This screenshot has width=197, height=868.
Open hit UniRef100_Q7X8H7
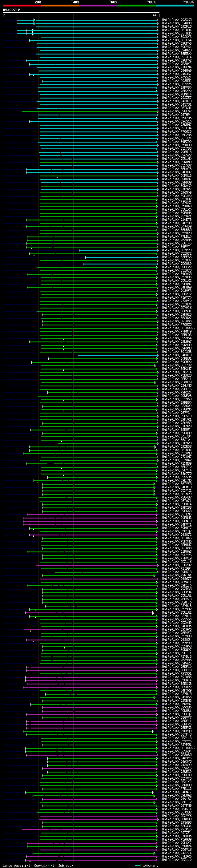click(177, 457)
